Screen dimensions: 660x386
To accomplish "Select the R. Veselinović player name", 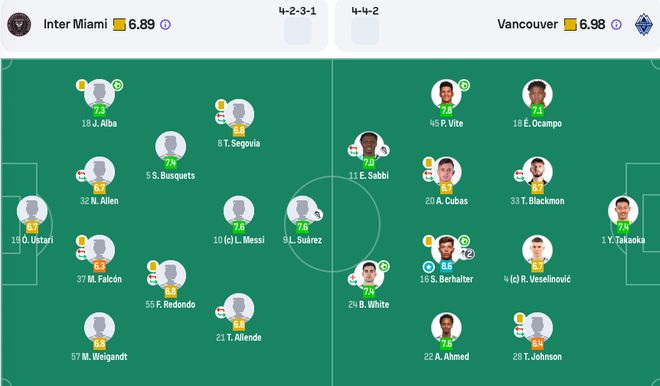I will 540,279.
